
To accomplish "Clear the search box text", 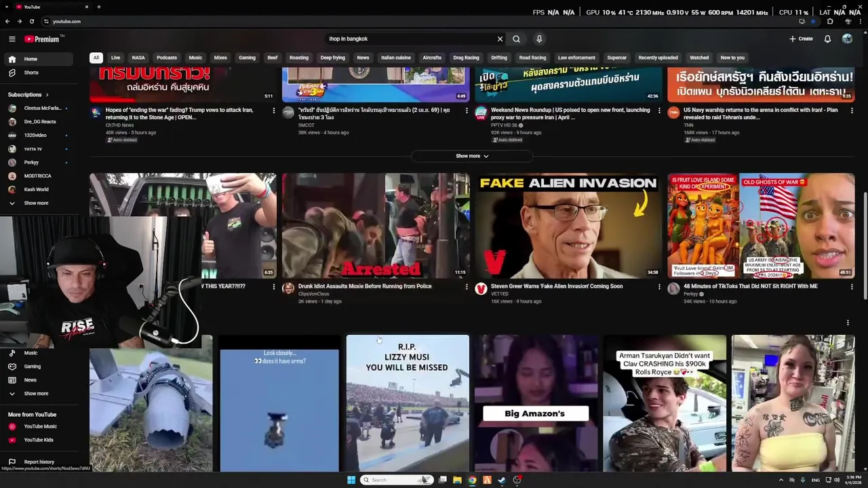I will [500, 39].
